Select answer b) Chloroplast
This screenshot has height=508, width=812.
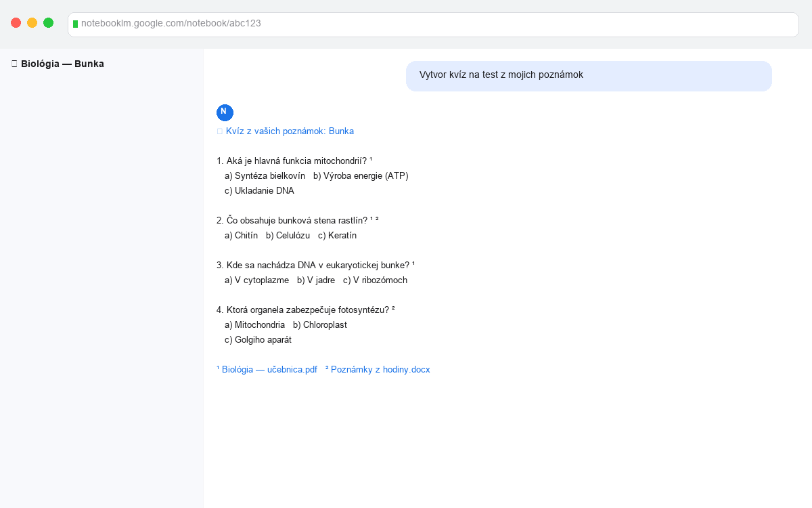pyautogui.click(x=319, y=324)
